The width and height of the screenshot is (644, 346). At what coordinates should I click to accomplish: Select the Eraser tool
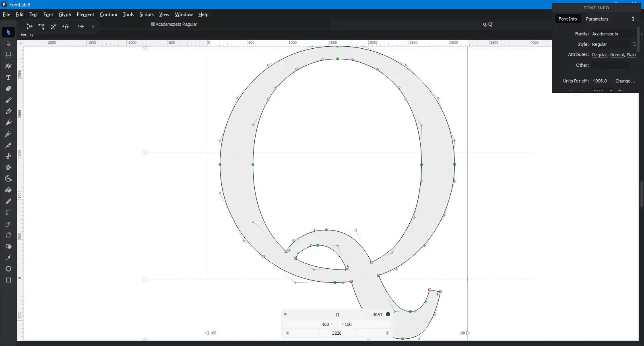[8, 89]
